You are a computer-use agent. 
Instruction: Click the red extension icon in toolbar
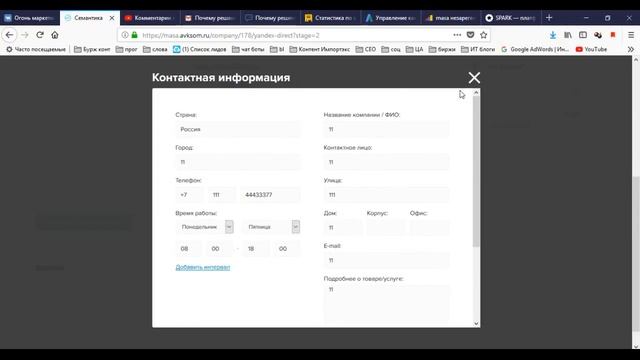click(x=613, y=35)
